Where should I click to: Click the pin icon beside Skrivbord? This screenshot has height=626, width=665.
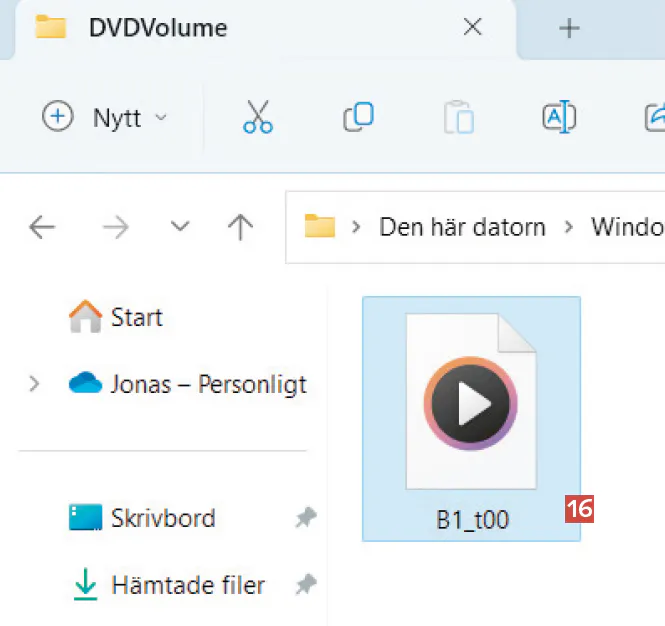(x=304, y=518)
